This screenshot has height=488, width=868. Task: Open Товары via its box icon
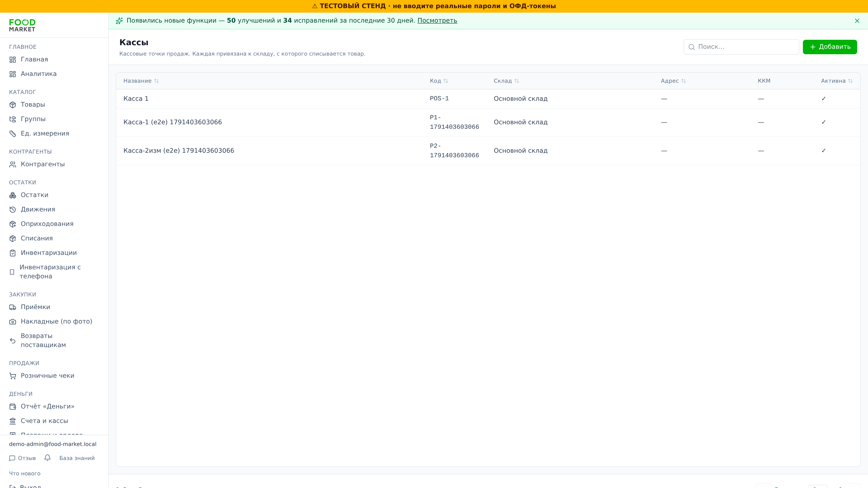click(12, 105)
